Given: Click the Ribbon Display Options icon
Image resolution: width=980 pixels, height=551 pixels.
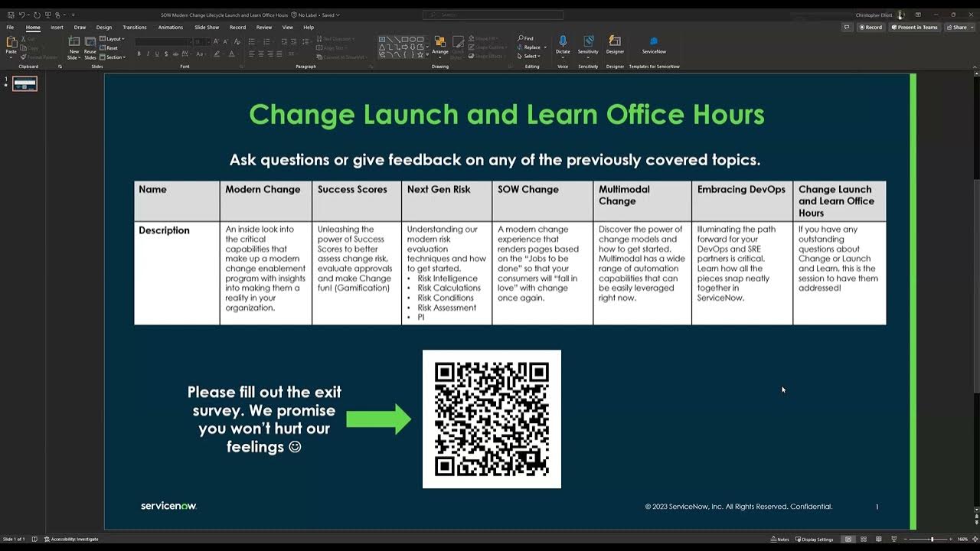Looking at the screenshot, I should tap(918, 15).
